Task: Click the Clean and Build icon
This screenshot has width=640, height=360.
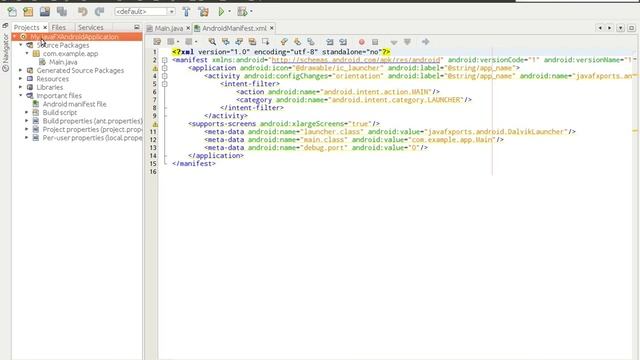Action: (x=203, y=12)
